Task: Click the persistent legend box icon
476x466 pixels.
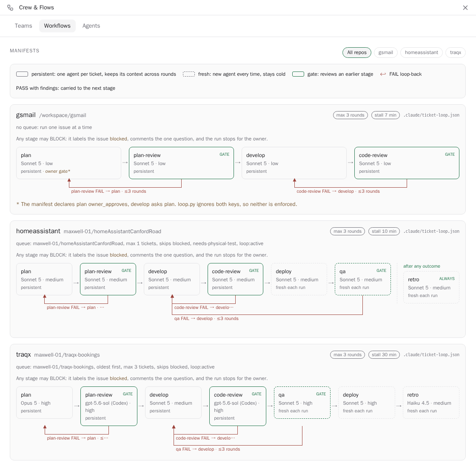Action: point(22,74)
